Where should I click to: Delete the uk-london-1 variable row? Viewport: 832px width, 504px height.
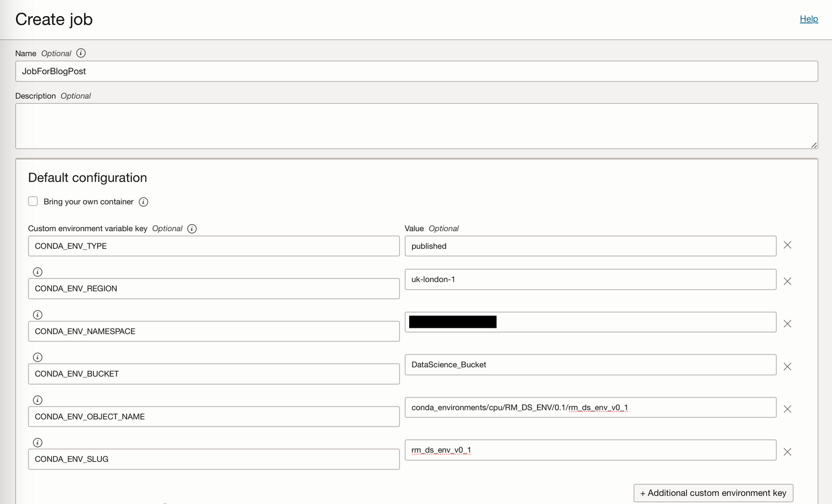[787, 281]
